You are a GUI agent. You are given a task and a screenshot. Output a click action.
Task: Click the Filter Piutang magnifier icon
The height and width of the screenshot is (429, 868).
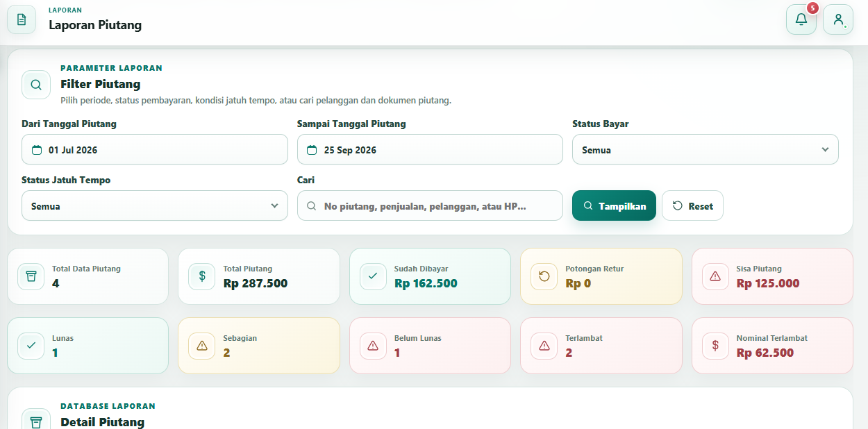click(x=36, y=85)
